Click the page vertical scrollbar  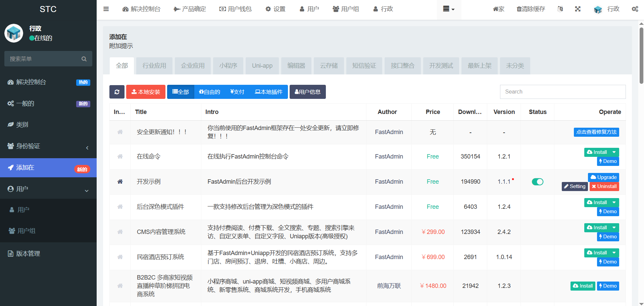[x=641, y=55]
